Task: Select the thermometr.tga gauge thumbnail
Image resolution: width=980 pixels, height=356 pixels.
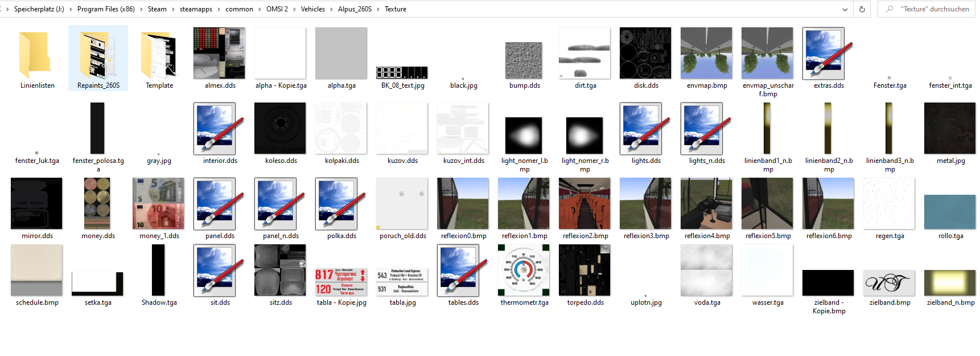Action: pos(524,271)
